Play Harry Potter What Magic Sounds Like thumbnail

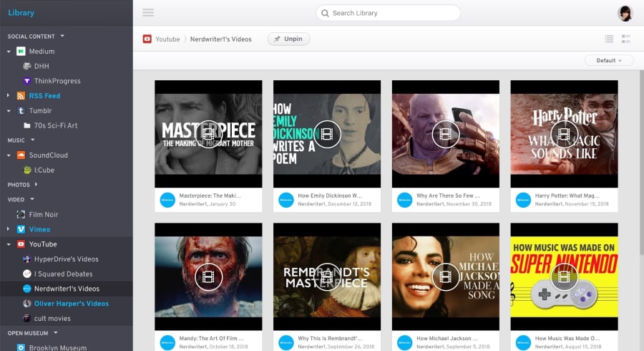[565, 134]
